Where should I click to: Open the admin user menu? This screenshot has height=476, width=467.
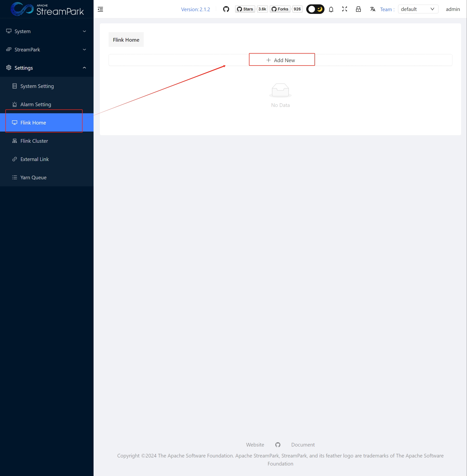coord(453,9)
